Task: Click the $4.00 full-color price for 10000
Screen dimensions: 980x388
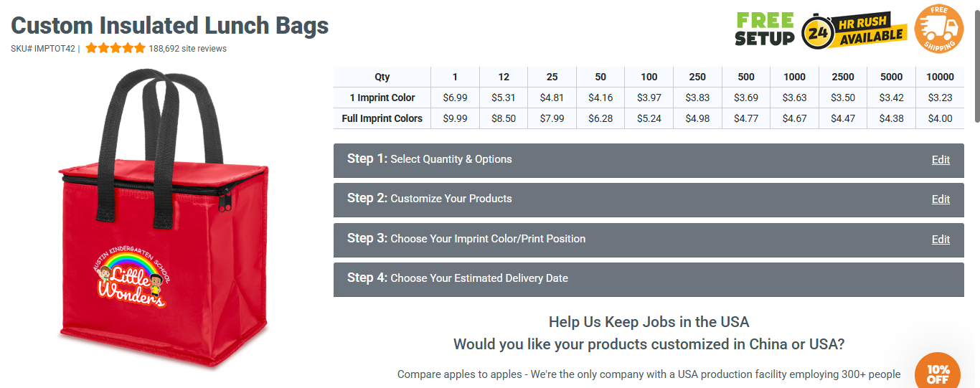Action: click(940, 118)
